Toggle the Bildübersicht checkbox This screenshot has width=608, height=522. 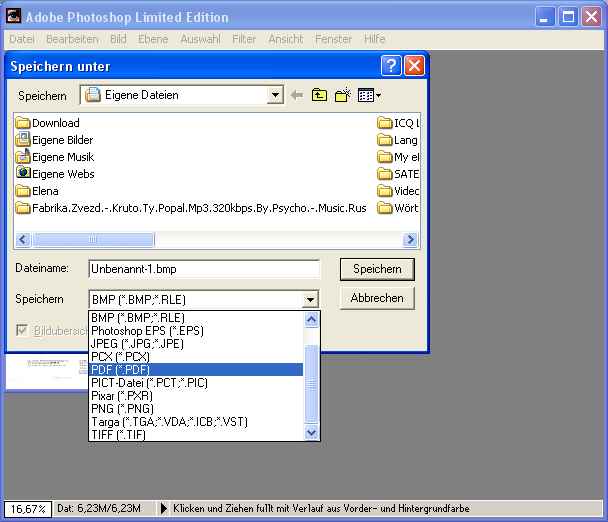click(22, 330)
